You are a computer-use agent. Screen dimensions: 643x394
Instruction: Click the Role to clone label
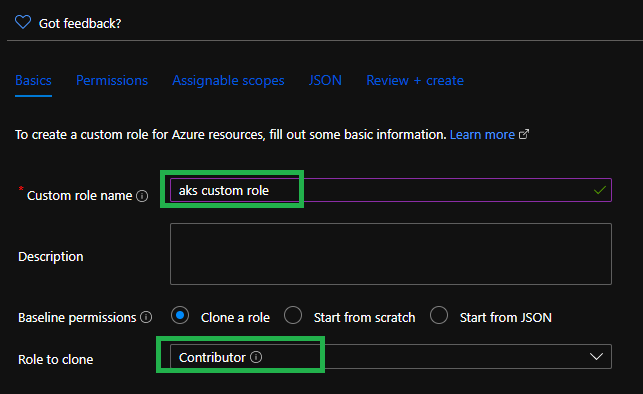(56, 360)
